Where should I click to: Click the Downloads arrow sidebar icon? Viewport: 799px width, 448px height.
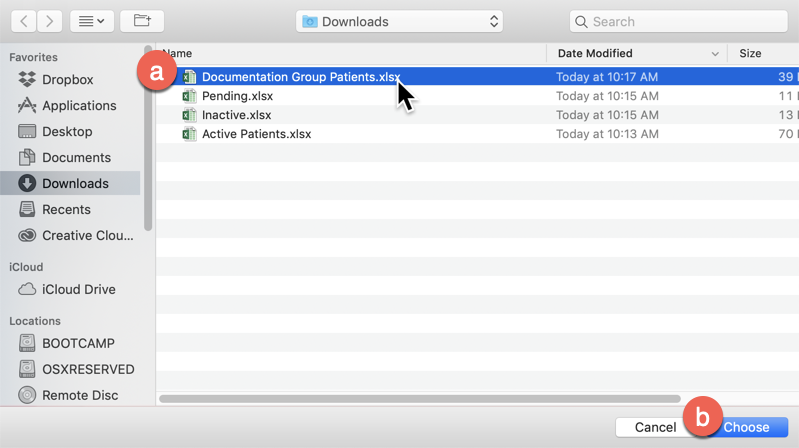(x=27, y=183)
